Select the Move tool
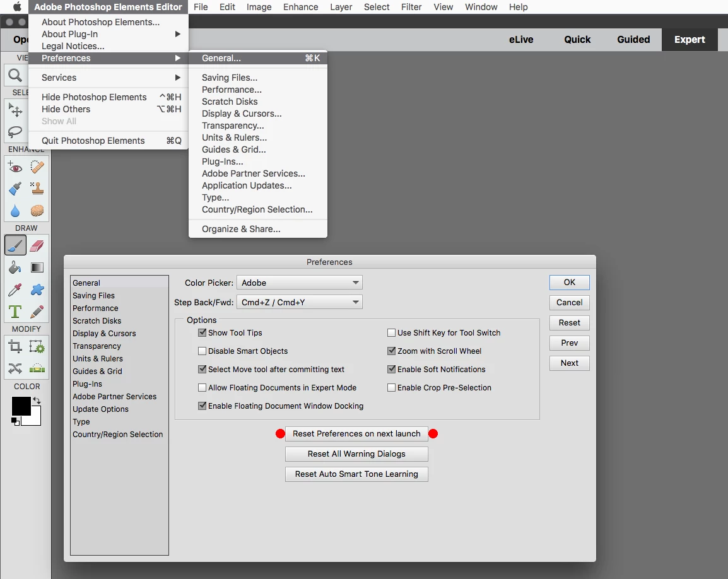Image resolution: width=728 pixels, height=579 pixels. tap(15, 110)
